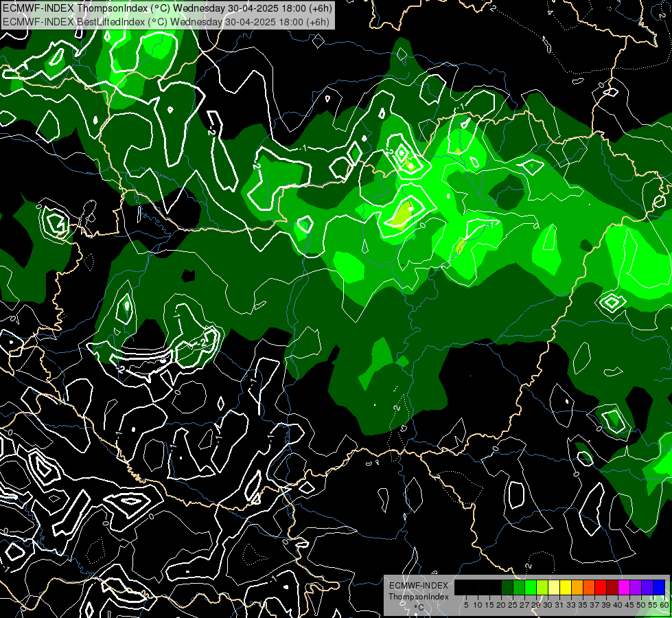Click the bright green 27–29 legend swatch
The width and height of the screenshot is (672, 618).
[x=531, y=588]
